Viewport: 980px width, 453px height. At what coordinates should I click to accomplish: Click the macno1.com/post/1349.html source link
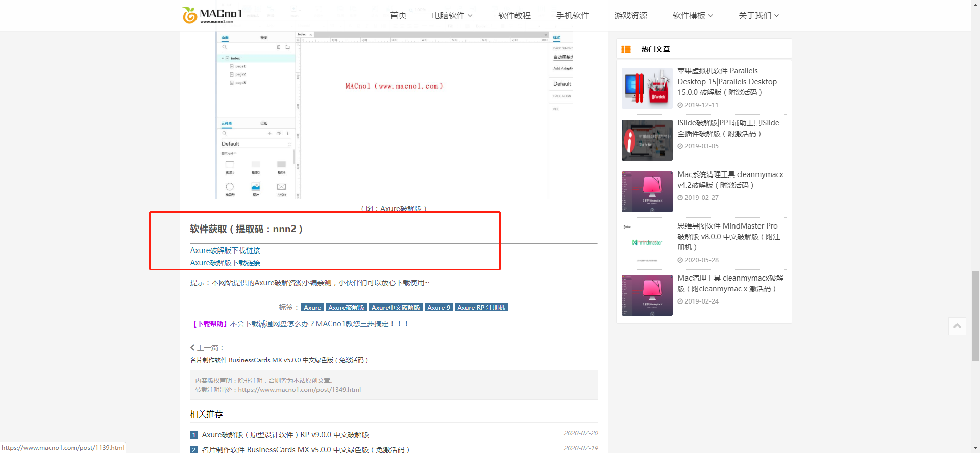pyautogui.click(x=299, y=390)
